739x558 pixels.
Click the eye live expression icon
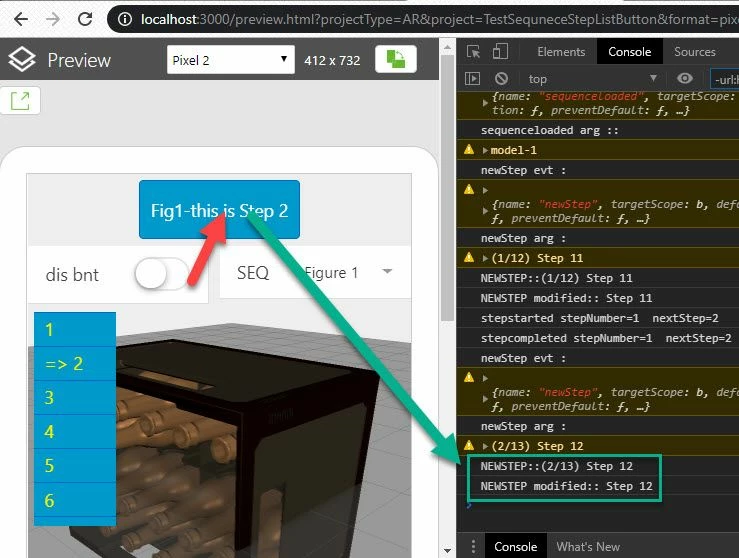684,78
